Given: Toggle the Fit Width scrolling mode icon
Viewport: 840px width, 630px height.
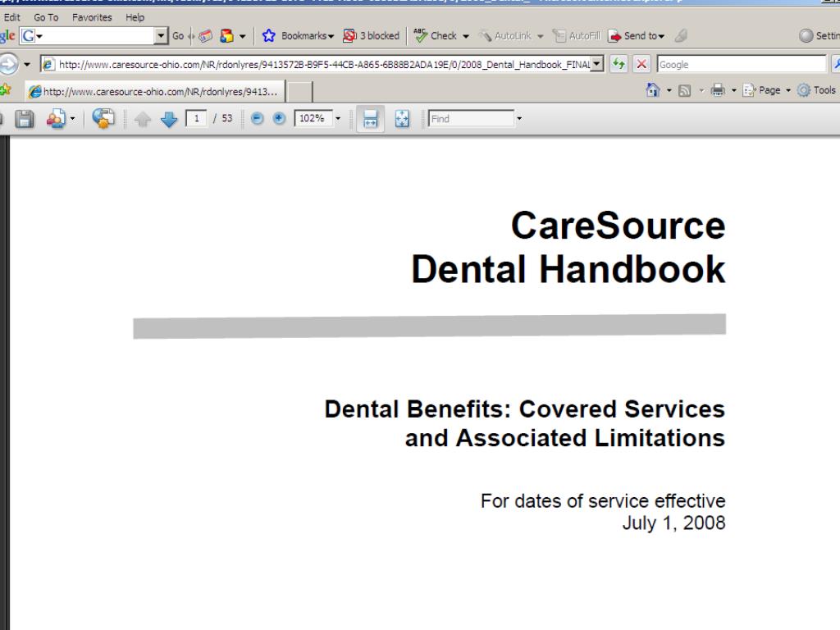Looking at the screenshot, I should tap(370, 118).
